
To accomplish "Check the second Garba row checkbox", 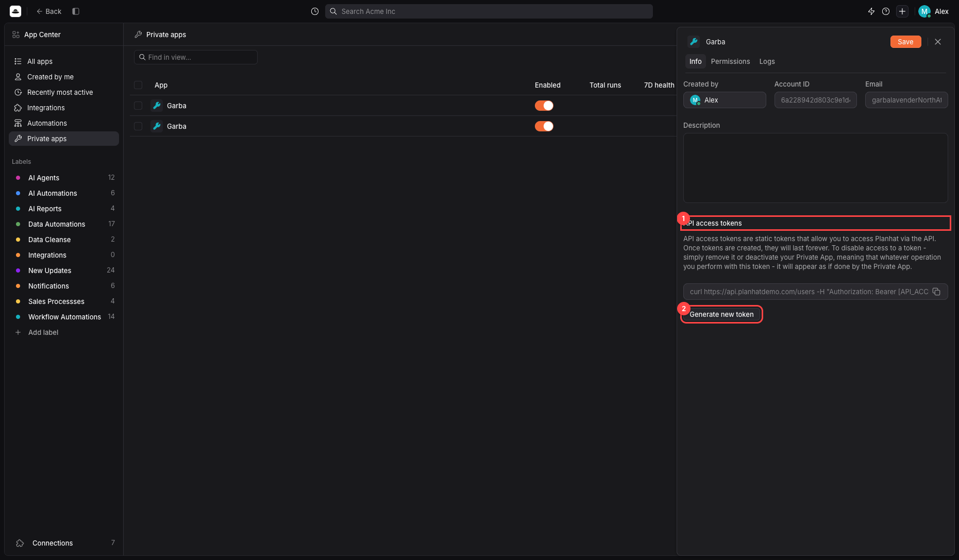I will pyautogui.click(x=138, y=126).
